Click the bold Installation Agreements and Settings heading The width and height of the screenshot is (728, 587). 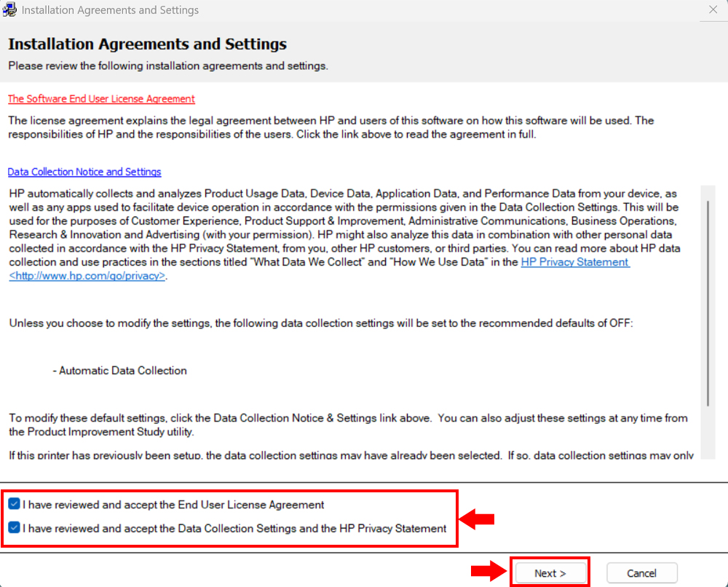click(147, 44)
